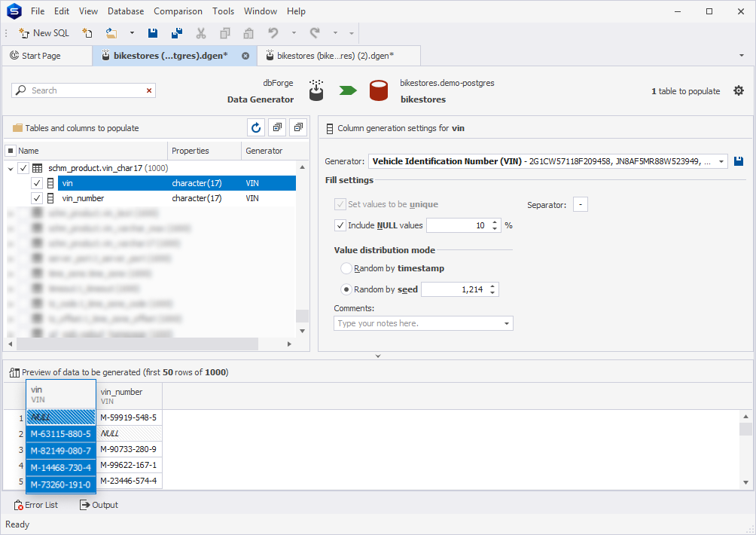Open the File menu

click(x=38, y=11)
